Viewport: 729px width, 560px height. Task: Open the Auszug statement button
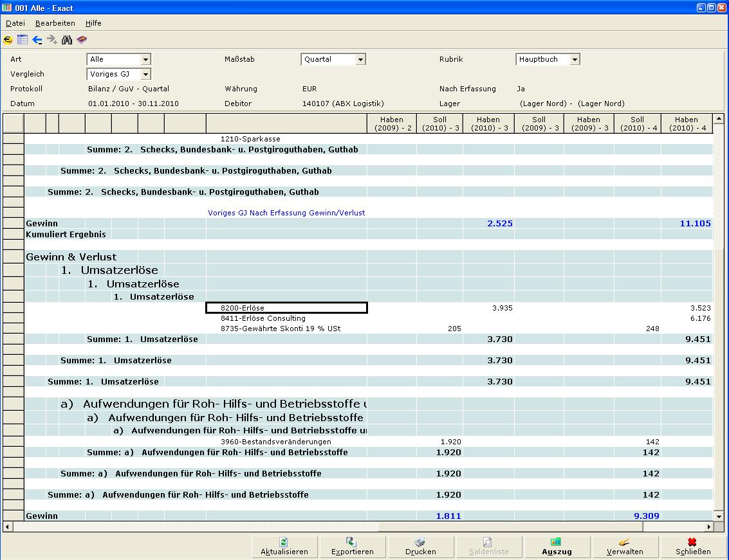click(557, 546)
